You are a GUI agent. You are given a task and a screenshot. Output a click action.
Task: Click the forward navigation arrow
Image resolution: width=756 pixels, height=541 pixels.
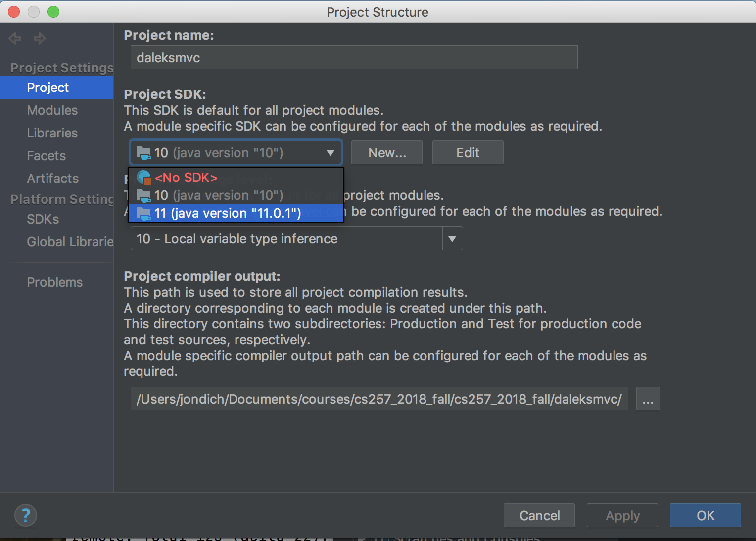[40, 38]
